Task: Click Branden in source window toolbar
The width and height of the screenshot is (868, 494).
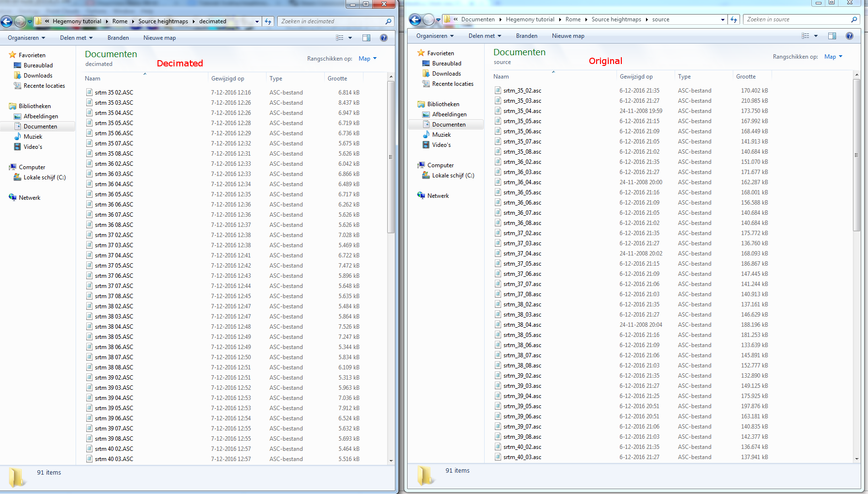Action: pos(527,36)
